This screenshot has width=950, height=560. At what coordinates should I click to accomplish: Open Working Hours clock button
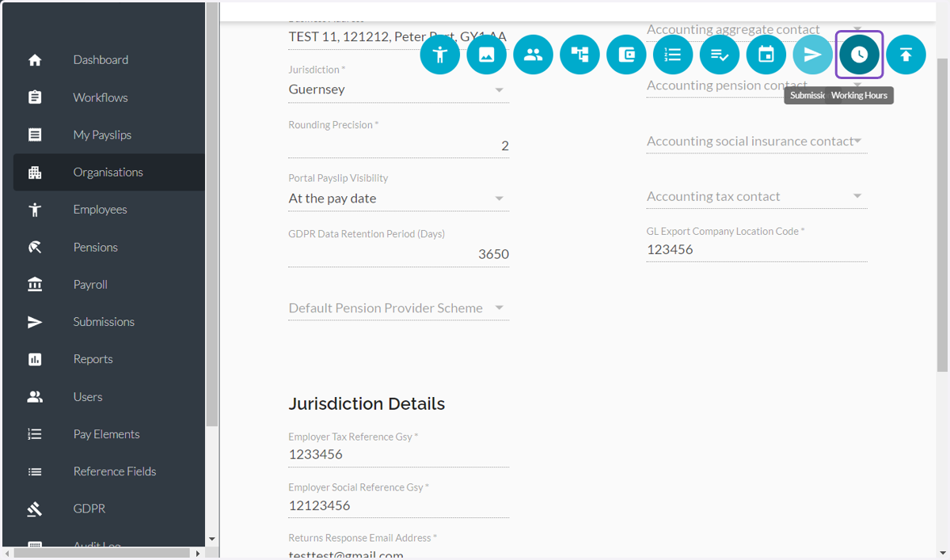click(x=860, y=55)
